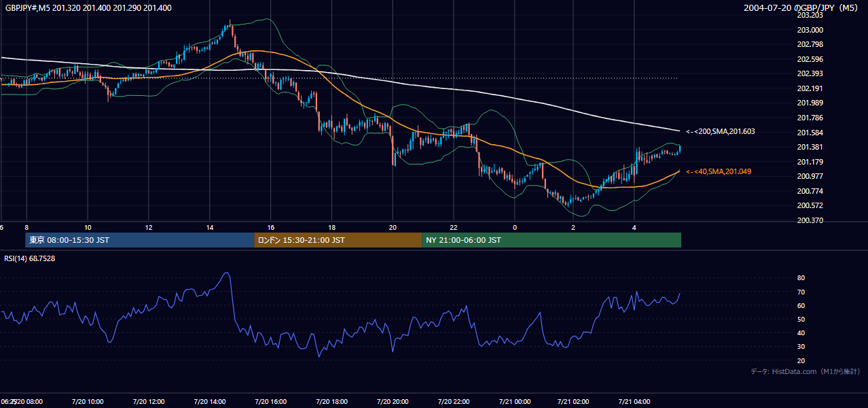Click price axis label 201.179
The image size is (868, 408).
810,162
